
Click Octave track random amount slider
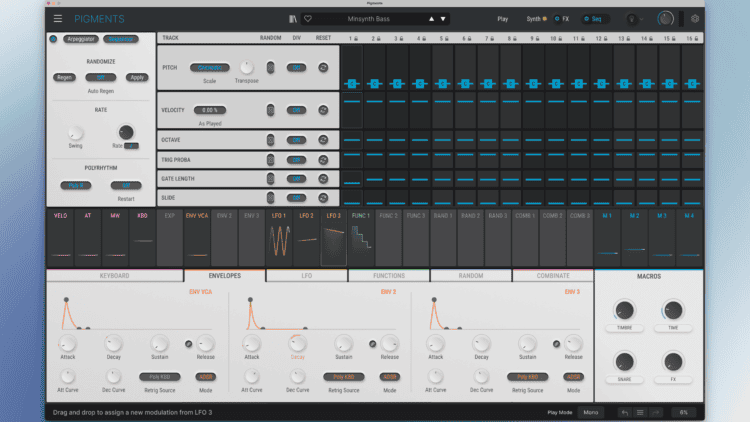click(x=270, y=140)
